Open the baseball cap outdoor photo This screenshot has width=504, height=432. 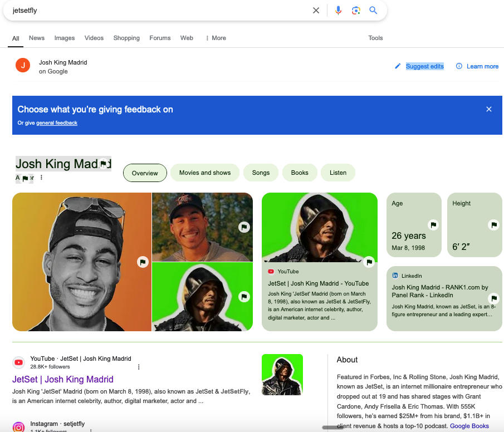[202, 227]
